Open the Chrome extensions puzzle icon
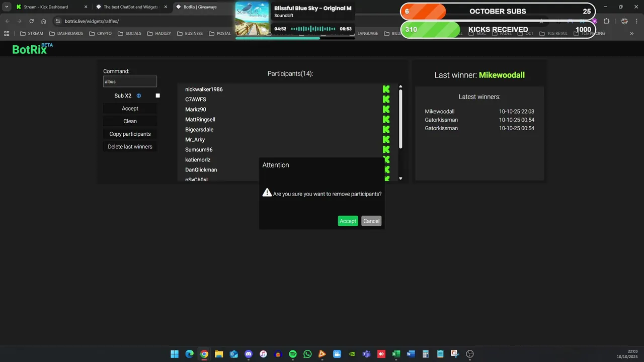 click(606, 21)
